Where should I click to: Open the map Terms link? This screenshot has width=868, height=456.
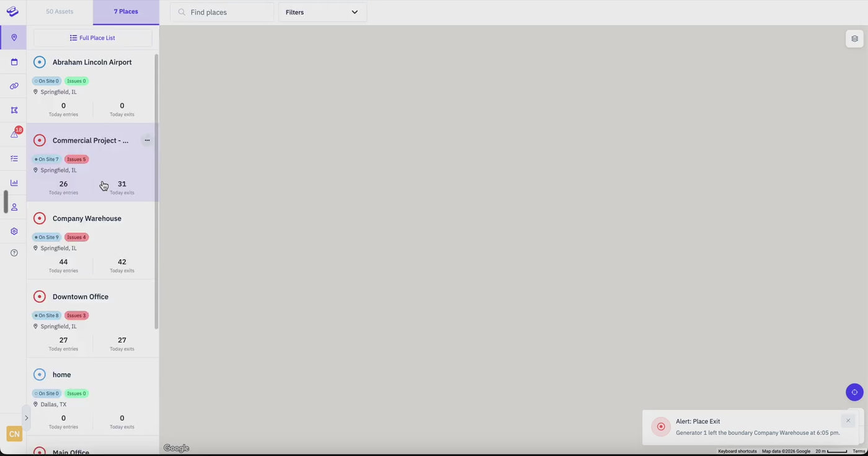[859, 451]
